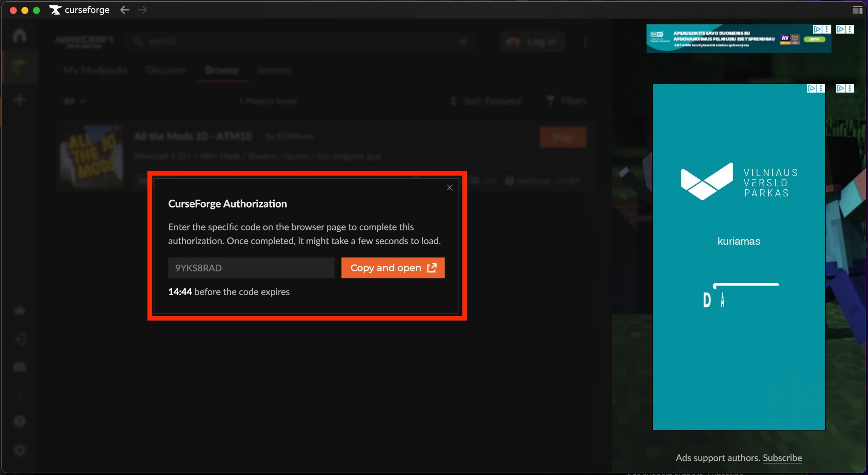Click Play on All the Mods 10
The width and height of the screenshot is (868, 475).
tap(563, 137)
